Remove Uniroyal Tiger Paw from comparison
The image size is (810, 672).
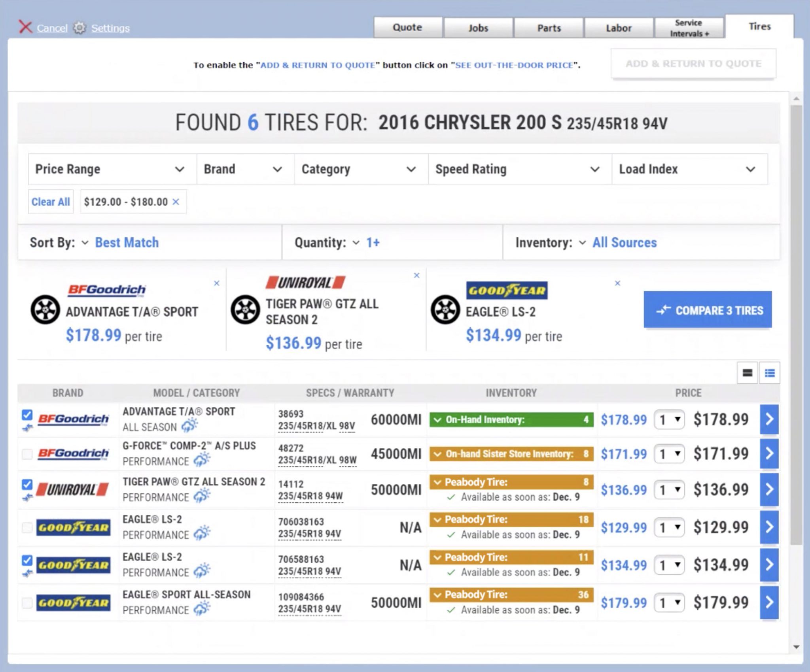click(x=416, y=276)
